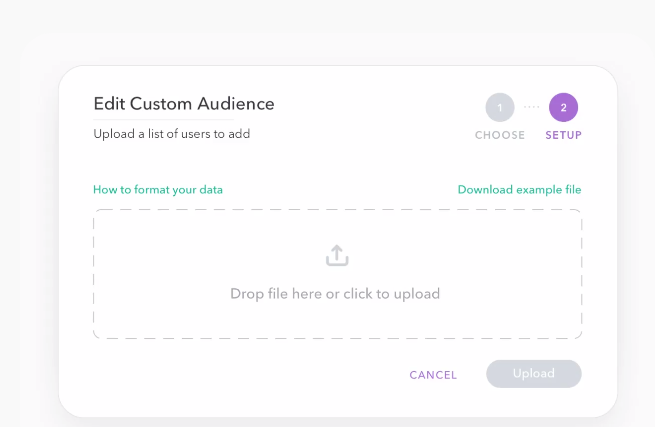Click empty drop zone area below the upload text
This screenshot has width=655, height=427.
(x=337, y=320)
